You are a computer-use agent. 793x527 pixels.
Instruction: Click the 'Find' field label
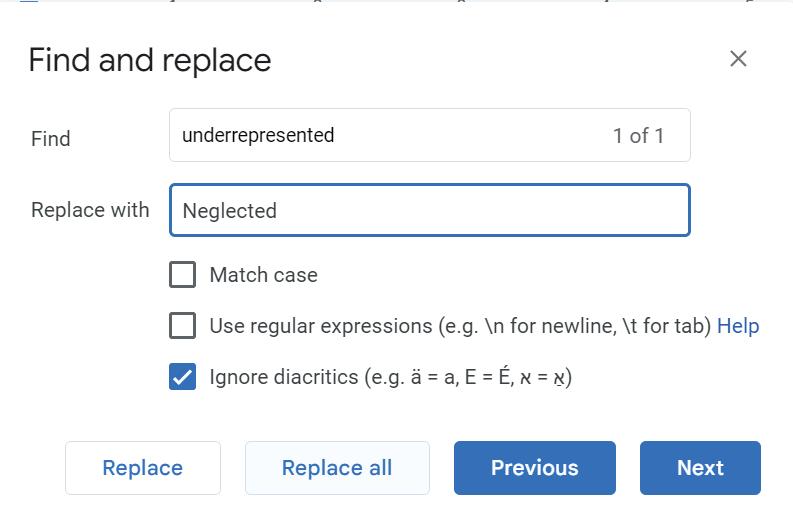[x=51, y=139]
